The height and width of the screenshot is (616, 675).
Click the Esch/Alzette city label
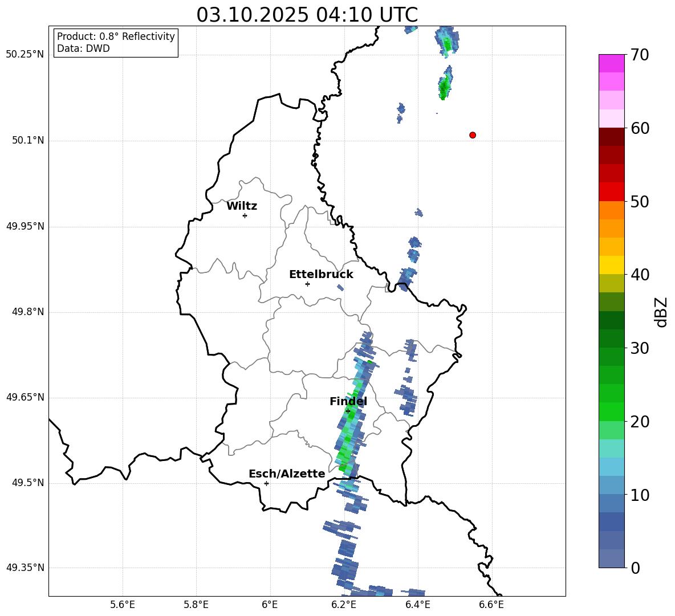pos(287,474)
